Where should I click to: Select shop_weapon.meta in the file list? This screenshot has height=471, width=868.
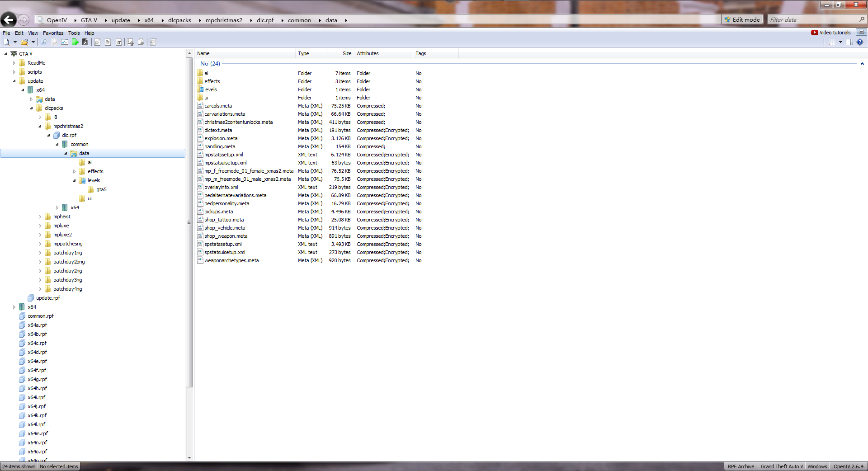pyautogui.click(x=226, y=236)
